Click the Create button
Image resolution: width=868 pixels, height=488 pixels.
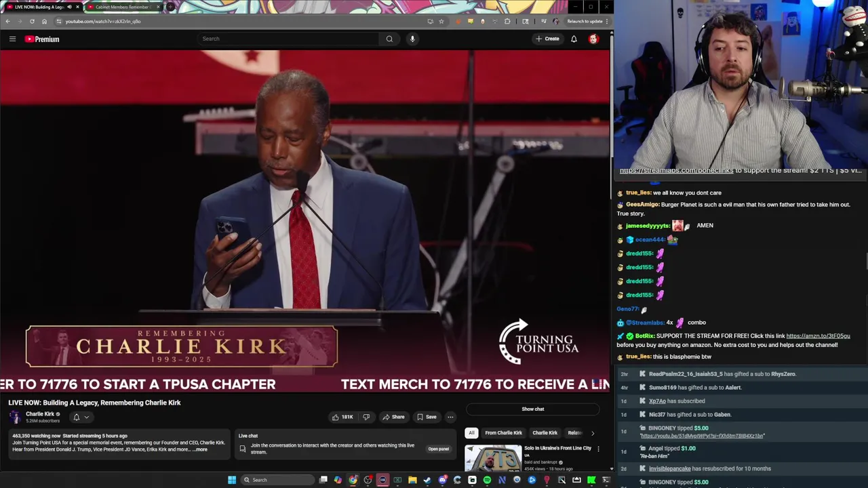tap(548, 39)
